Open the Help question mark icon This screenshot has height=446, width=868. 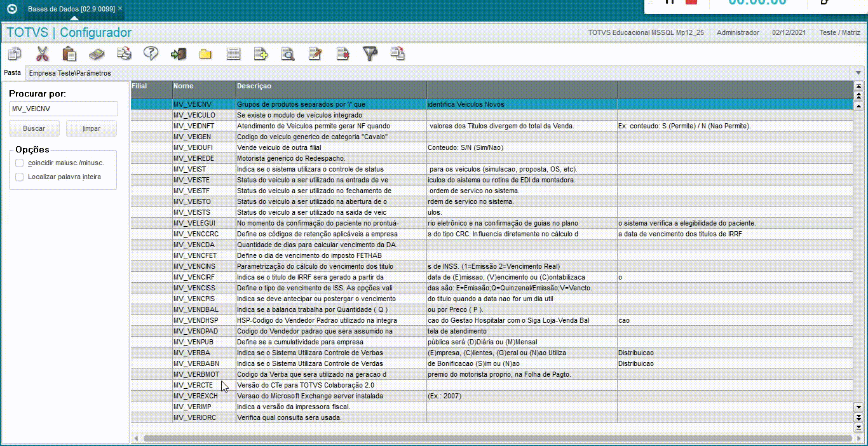[x=151, y=53]
